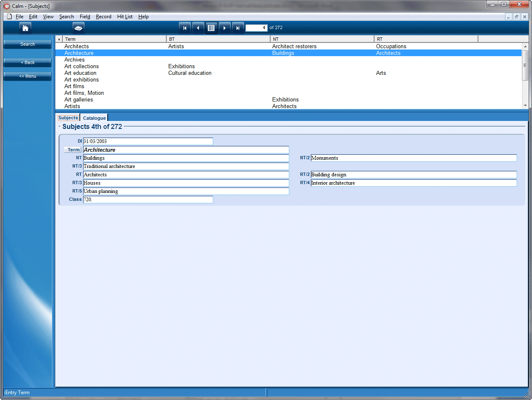
Task: Click the Home icon in the toolbar
Action: pos(25,27)
